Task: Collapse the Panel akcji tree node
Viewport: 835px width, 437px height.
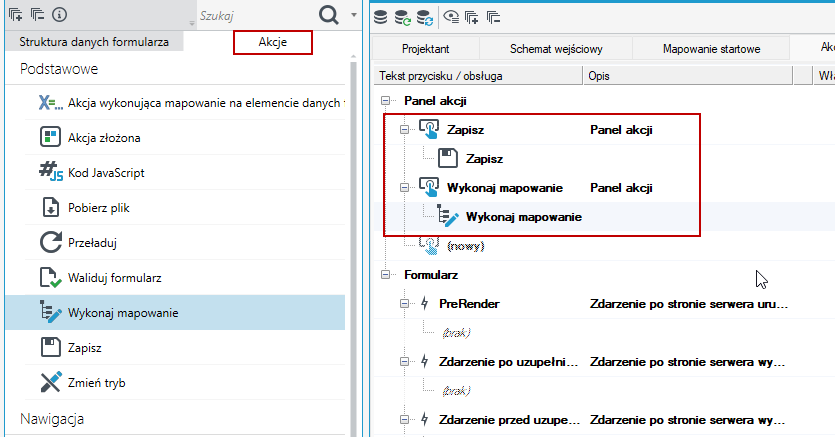Action: click(x=386, y=101)
